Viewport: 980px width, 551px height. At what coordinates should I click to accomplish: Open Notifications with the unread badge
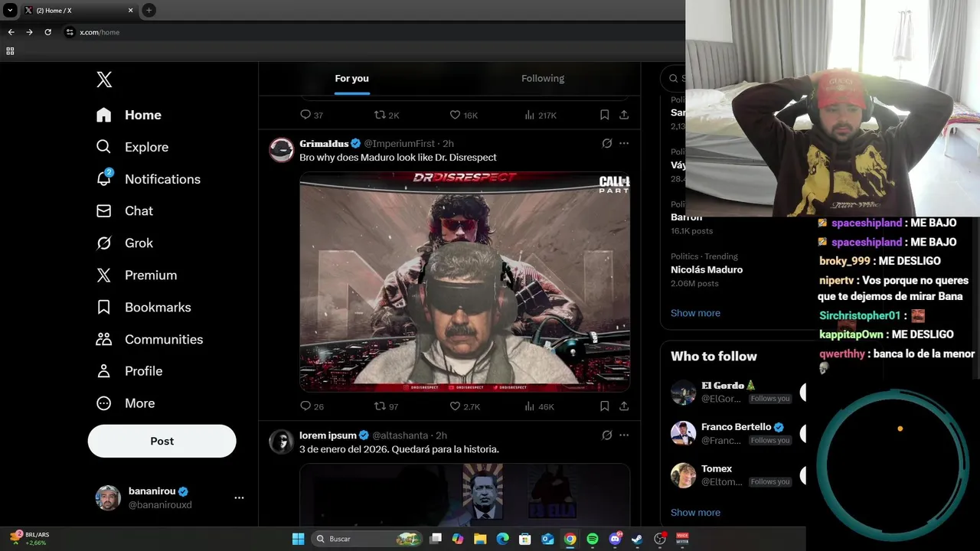click(148, 179)
